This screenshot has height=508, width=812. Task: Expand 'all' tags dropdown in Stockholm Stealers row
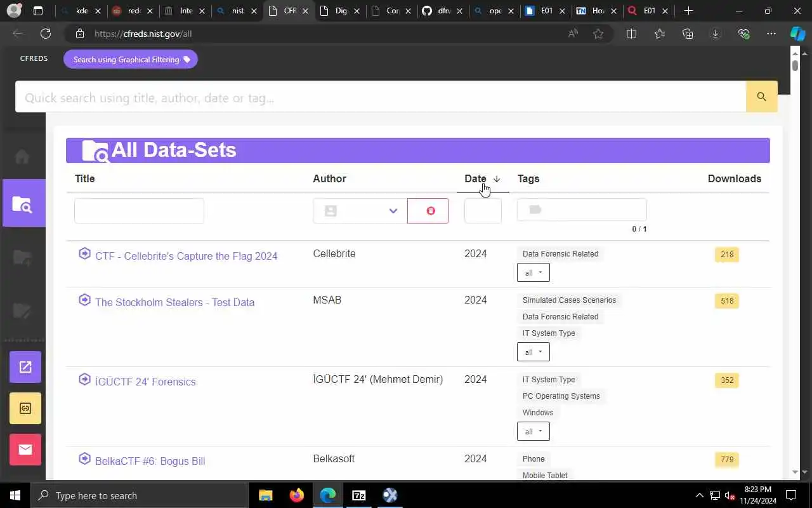point(533,352)
